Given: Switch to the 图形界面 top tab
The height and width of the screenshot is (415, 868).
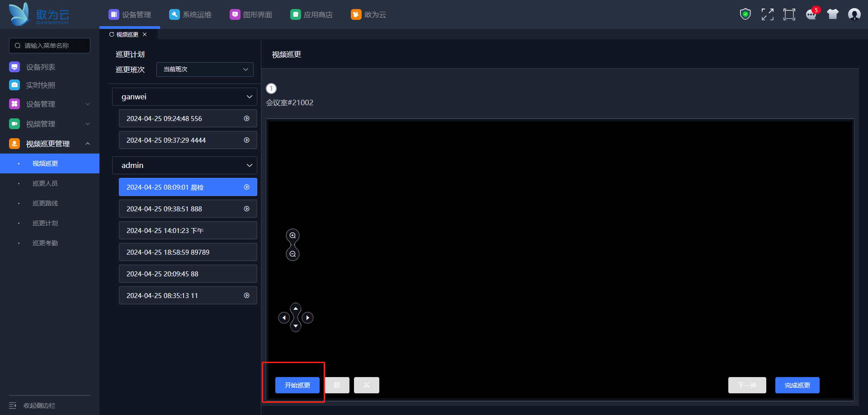Looking at the screenshot, I should [251, 14].
